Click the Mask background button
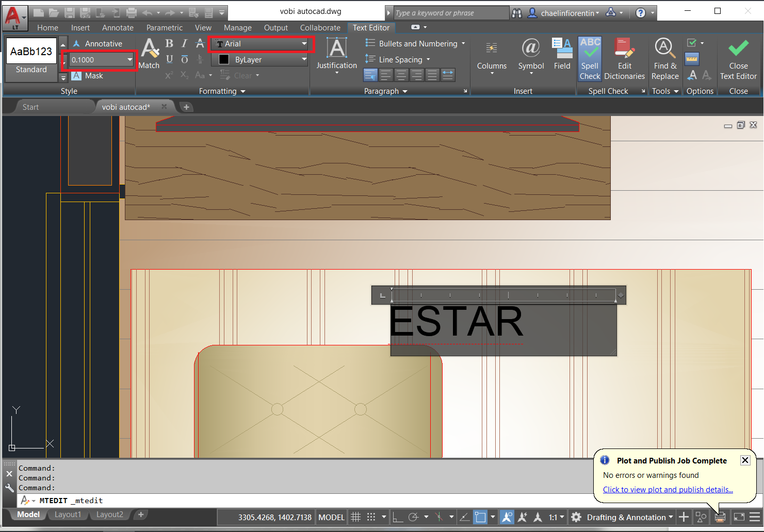Viewport: 764px width, 532px height. coord(88,76)
